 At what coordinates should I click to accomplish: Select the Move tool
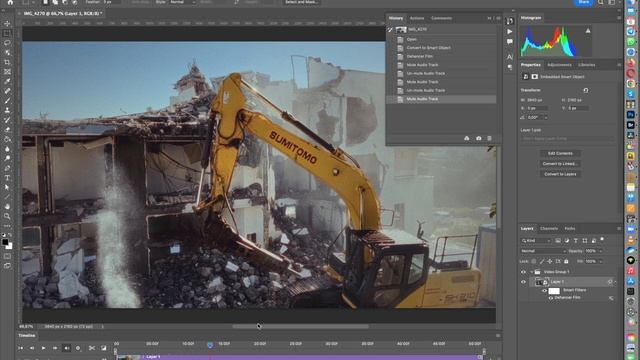[x=7, y=24]
